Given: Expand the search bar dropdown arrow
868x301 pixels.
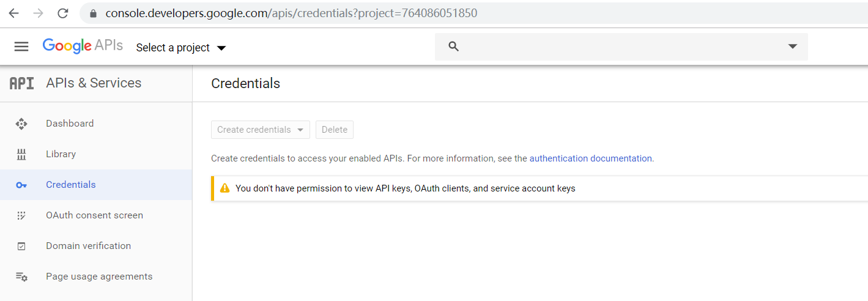Looking at the screenshot, I should pos(793,46).
